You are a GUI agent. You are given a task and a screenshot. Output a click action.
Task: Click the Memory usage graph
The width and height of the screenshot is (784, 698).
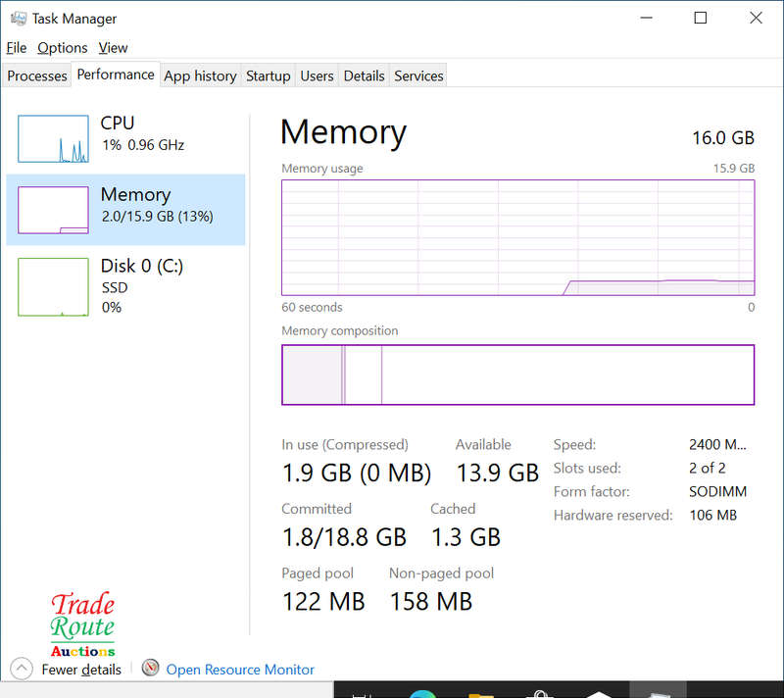[517, 237]
